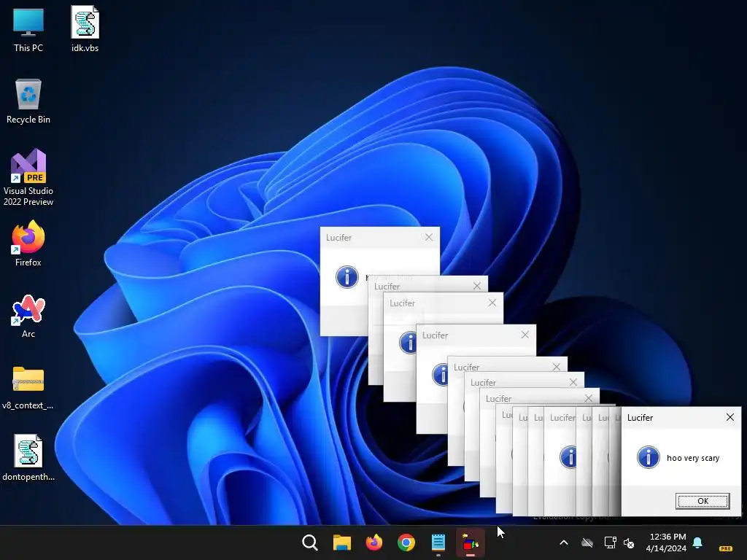Select the dontopenth... script file icon

(x=28, y=458)
